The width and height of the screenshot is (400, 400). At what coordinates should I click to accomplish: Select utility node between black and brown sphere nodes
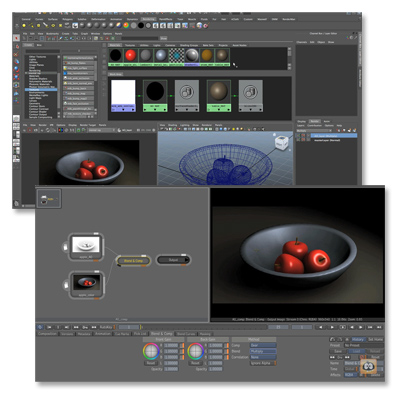pyautogui.click(x=187, y=96)
